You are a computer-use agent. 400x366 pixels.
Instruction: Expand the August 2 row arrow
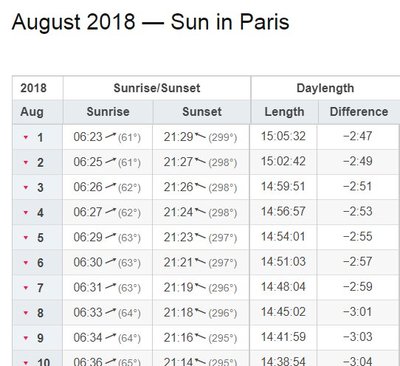[x=26, y=162]
